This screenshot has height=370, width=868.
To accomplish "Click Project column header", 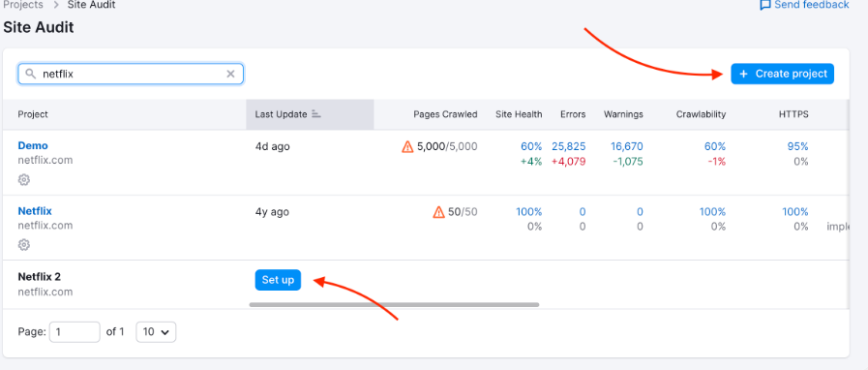I will pos(33,114).
